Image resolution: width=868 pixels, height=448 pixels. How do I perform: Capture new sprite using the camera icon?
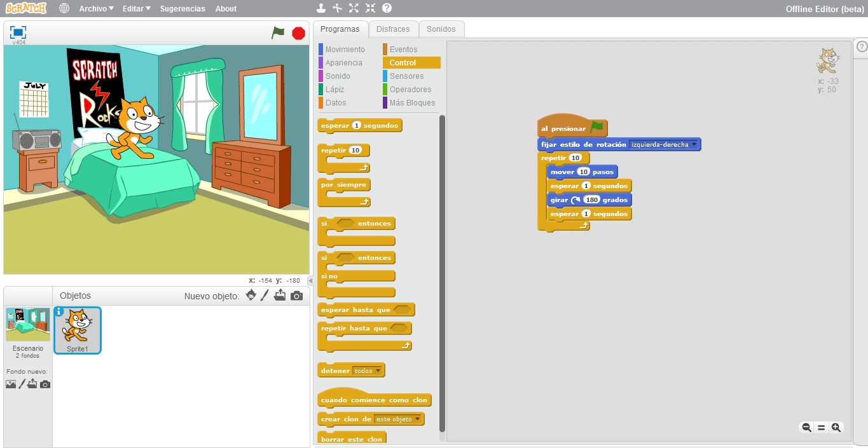point(296,295)
